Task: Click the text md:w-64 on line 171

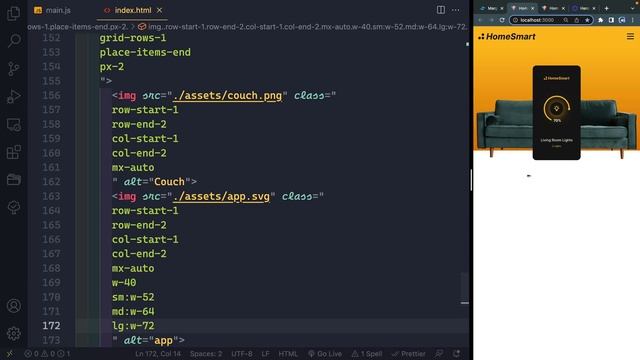Action: pyautogui.click(x=133, y=311)
